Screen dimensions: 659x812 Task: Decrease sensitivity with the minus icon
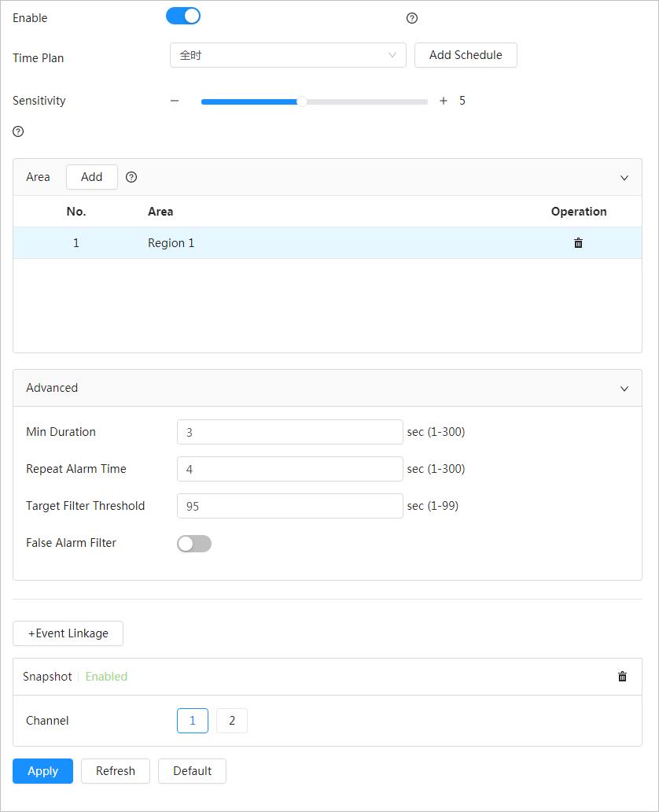click(175, 101)
